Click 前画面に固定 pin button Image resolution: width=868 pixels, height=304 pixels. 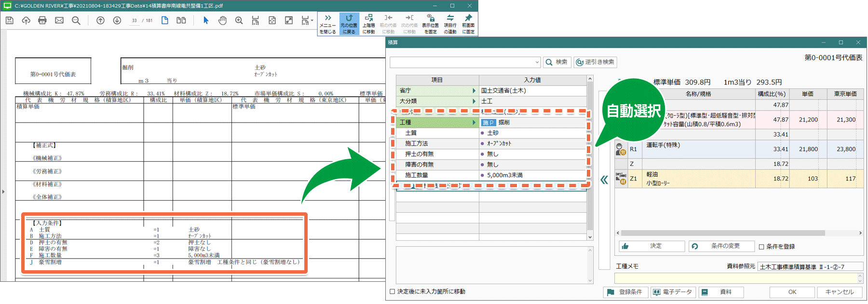[468, 24]
